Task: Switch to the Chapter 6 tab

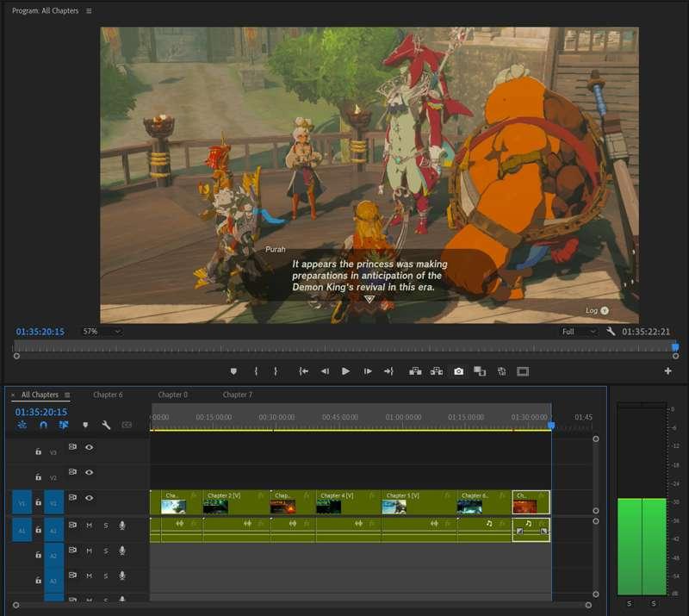Action: click(x=108, y=395)
